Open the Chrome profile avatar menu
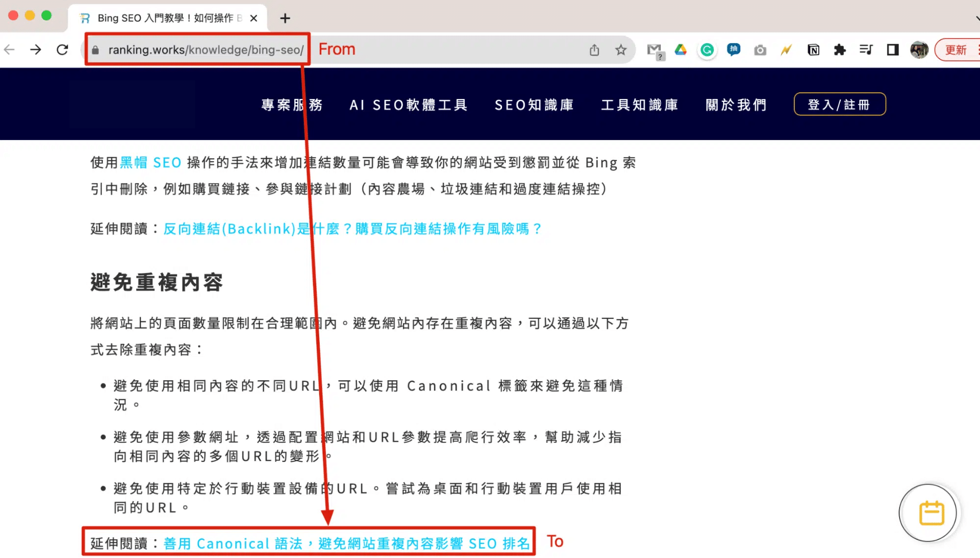Screen dimensions: 980x558 point(919,50)
